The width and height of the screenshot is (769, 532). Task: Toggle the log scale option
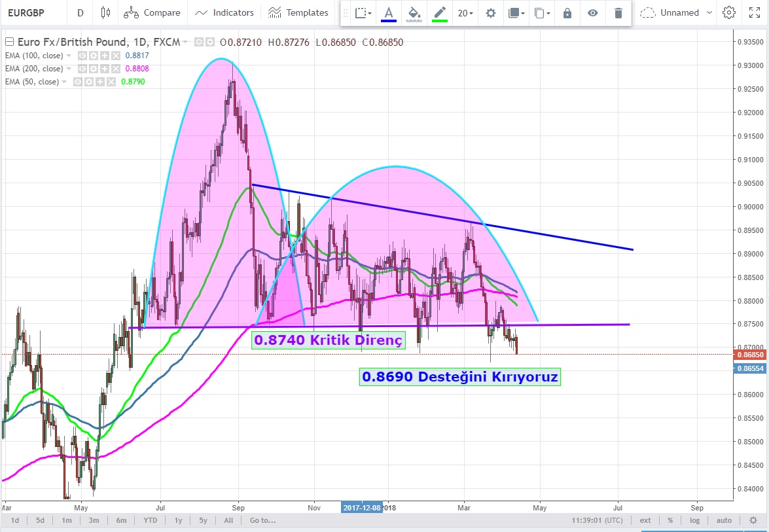pos(694,520)
